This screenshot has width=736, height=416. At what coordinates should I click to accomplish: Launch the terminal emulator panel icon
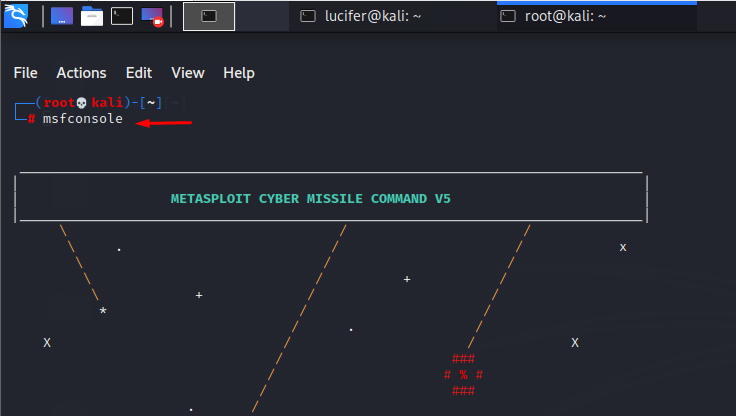click(x=122, y=16)
